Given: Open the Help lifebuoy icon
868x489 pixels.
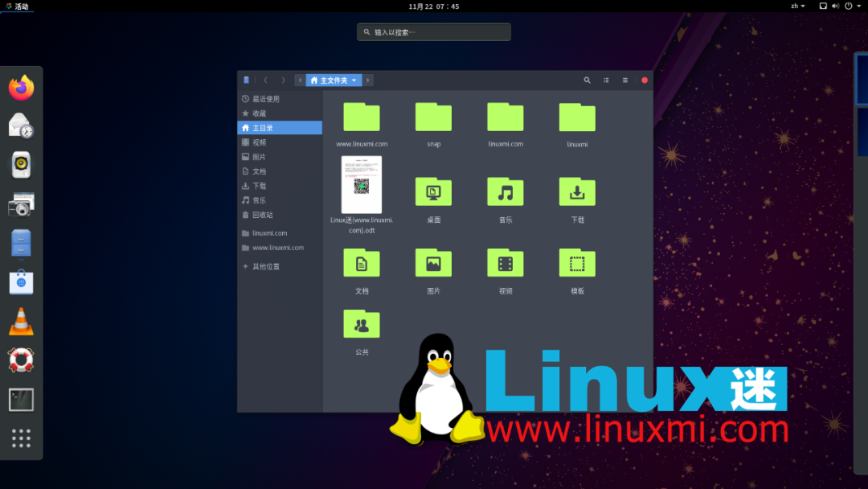Looking at the screenshot, I should tap(21, 360).
